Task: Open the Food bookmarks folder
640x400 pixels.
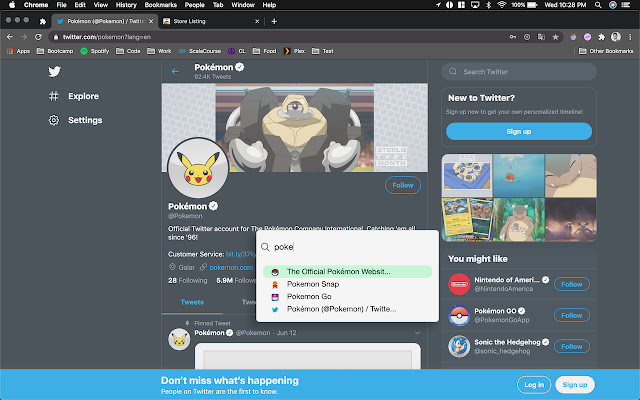Action: tap(264, 51)
